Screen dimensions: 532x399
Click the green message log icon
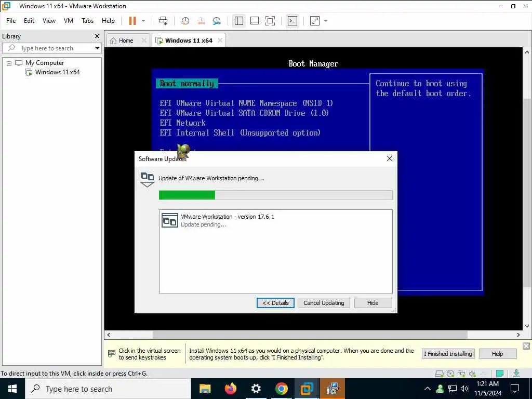point(499,374)
